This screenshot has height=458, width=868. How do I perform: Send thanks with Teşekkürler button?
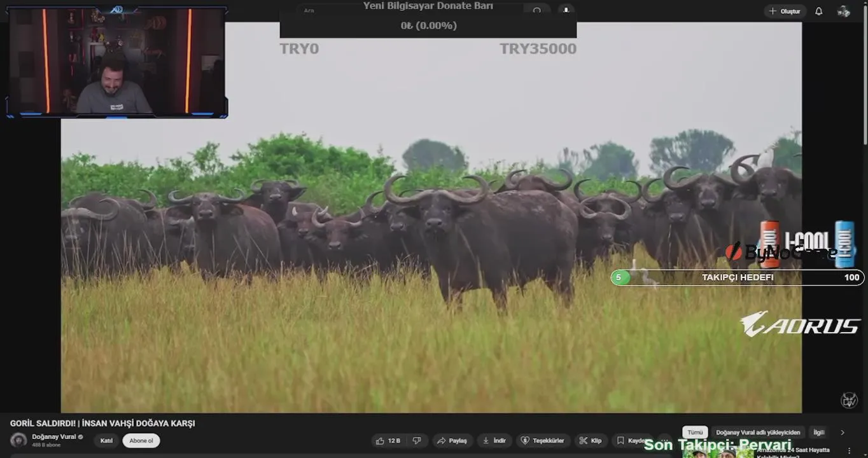coord(543,441)
